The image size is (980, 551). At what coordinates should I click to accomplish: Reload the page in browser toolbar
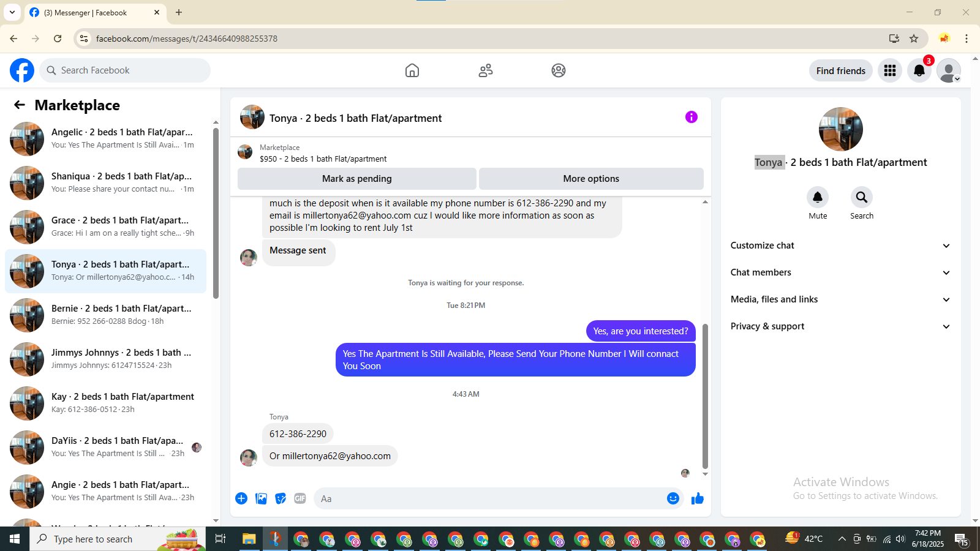[x=58, y=39]
